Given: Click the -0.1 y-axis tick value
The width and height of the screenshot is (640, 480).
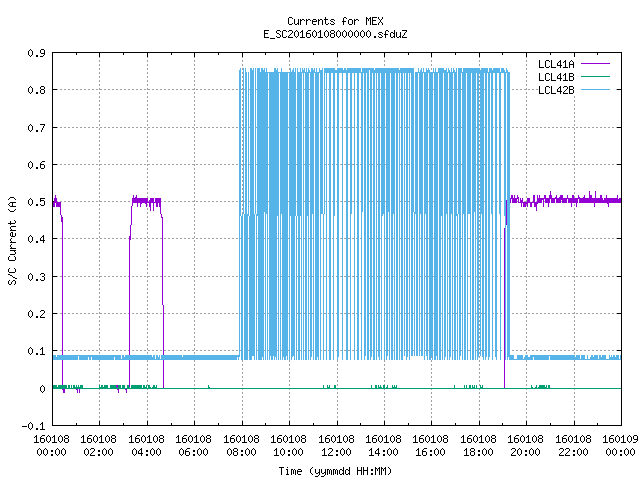Looking at the screenshot, I should pyautogui.click(x=33, y=426).
